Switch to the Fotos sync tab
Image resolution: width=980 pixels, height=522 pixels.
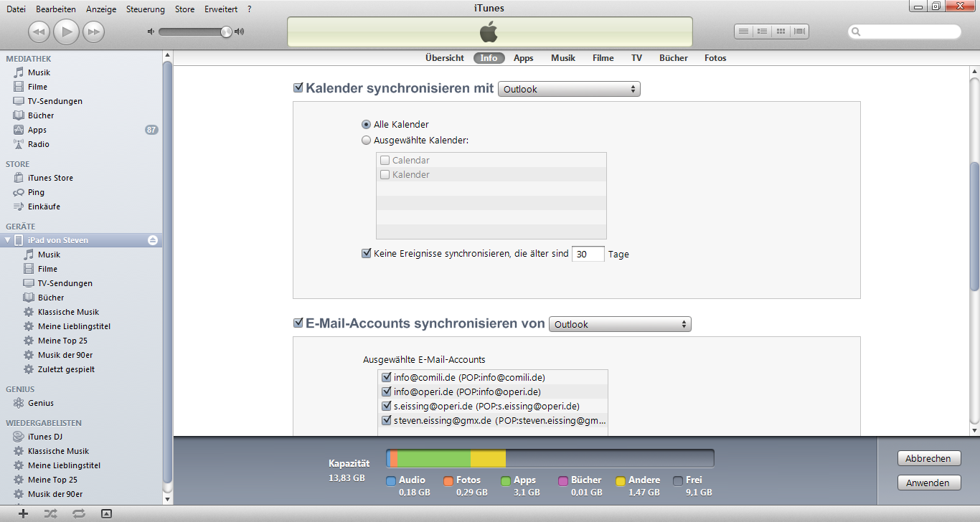click(715, 57)
